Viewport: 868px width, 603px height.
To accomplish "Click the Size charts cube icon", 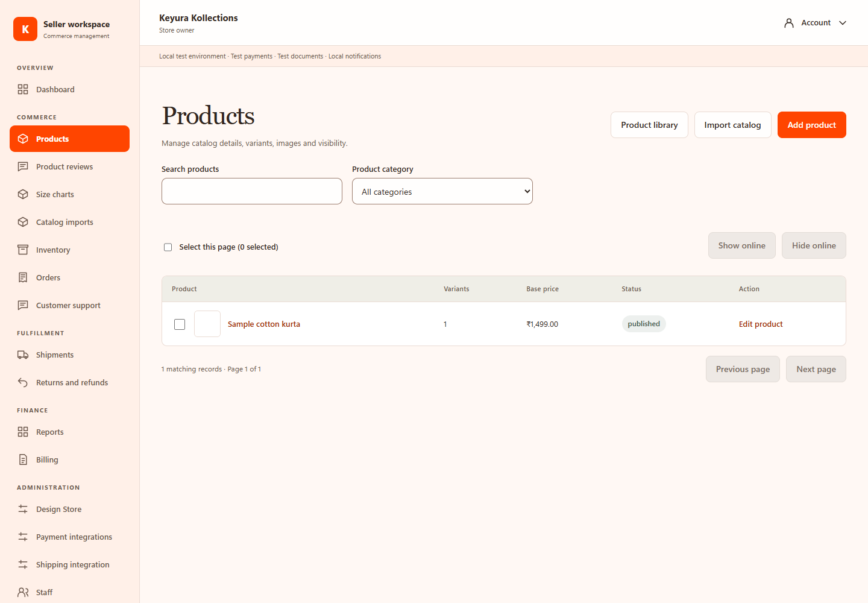I will pos(23,194).
